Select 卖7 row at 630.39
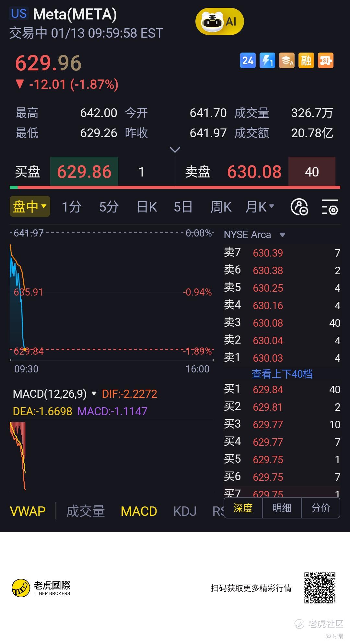The image size is (350, 644). tap(282, 253)
